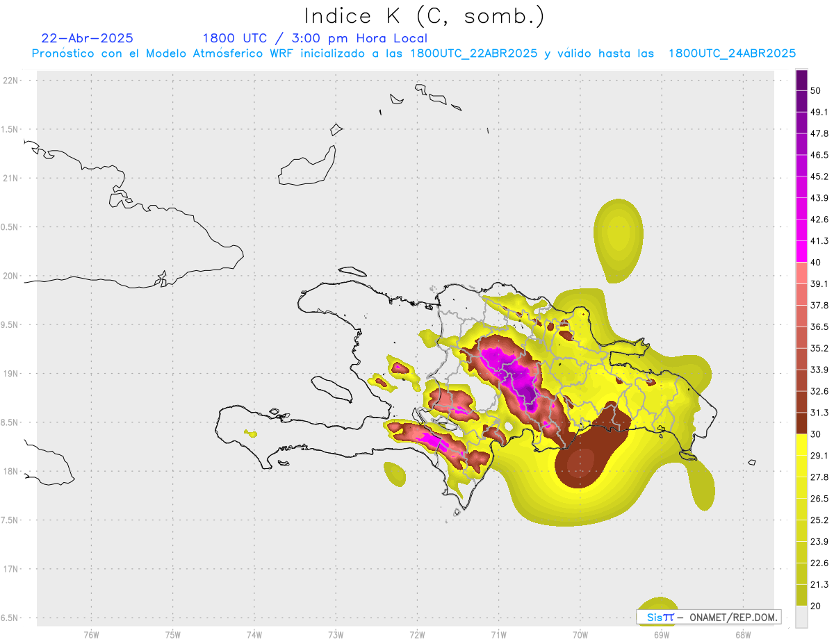834x644 pixels.
Task: Click the colorbar value "43.9"
Action: click(x=819, y=198)
